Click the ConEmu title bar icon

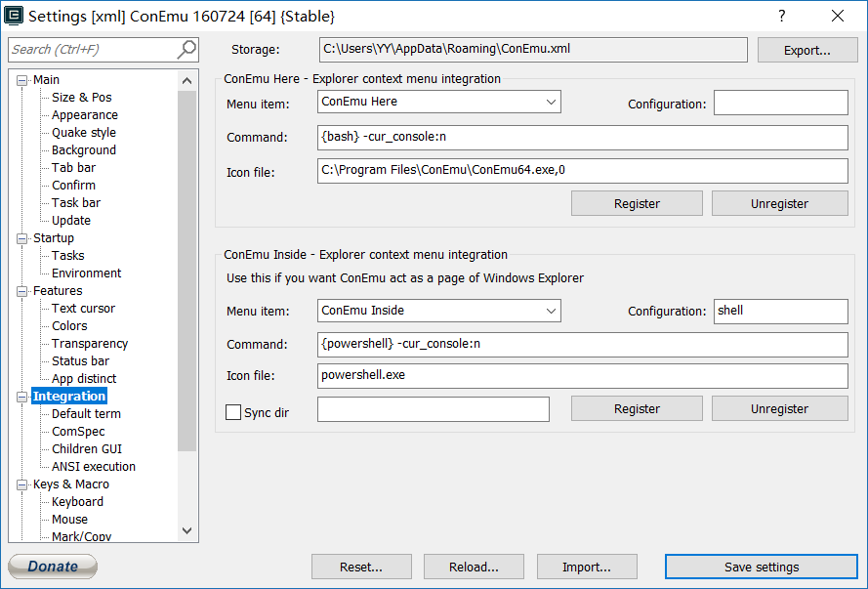pyautogui.click(x=14, y=16)
